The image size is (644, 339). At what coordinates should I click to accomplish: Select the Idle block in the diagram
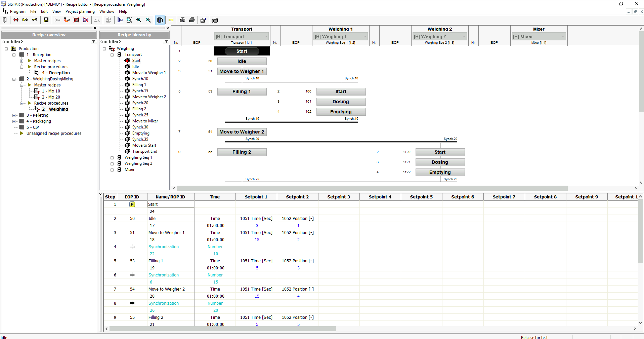pos(242,61)
